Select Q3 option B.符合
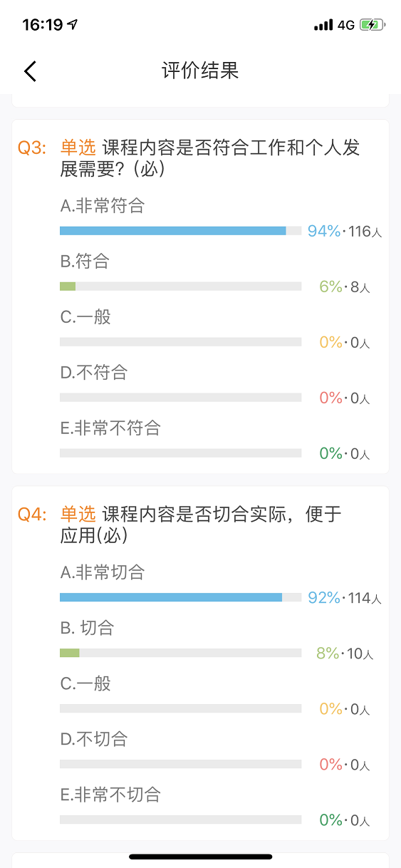401x868 pixels. pos(85,262)
